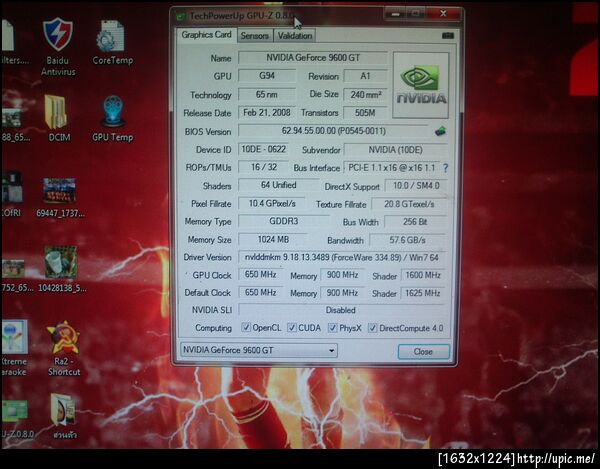Click the ROPs/TMUs value 16 / 32

coord(263,167)
